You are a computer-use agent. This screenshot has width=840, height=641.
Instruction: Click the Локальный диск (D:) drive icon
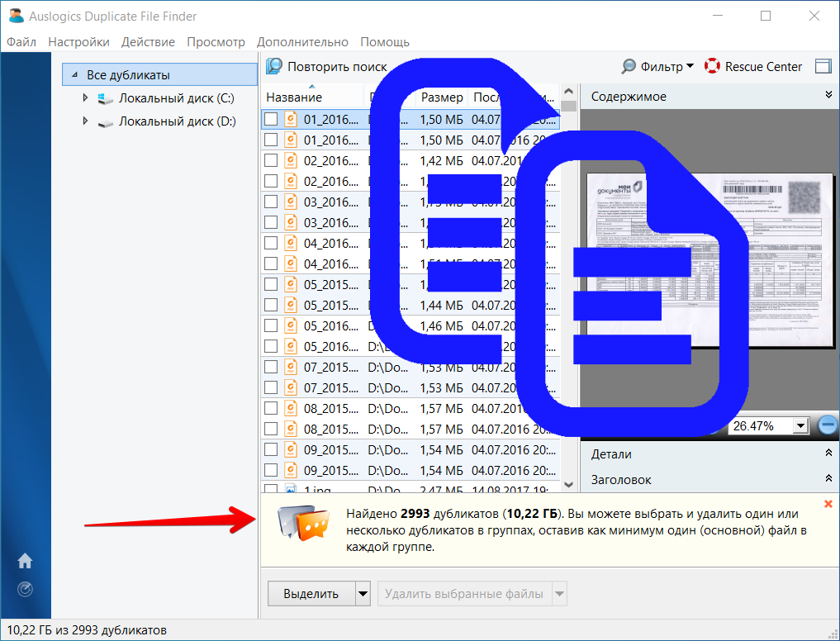[106, 123]
